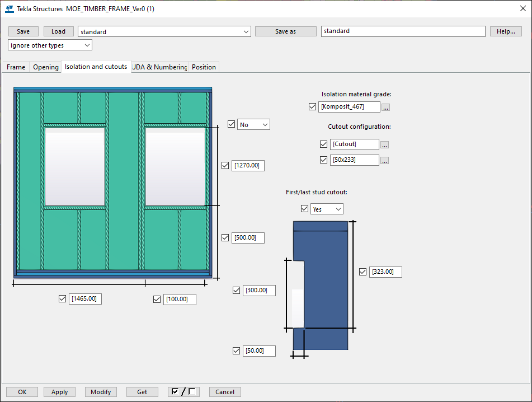Switch to the Opening tab
Screen dimensions: 532x402
tap(46, 67)
